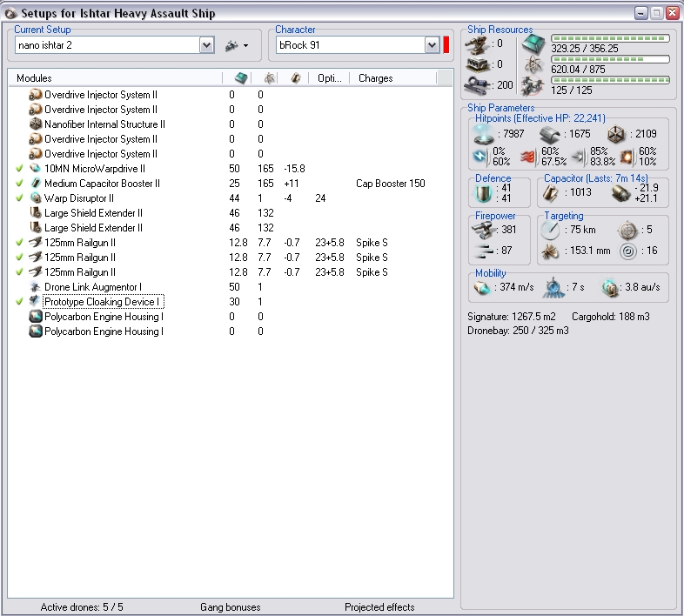Click the max locked targets icon showing 5

pyautogui.click(x=627, y=230)
